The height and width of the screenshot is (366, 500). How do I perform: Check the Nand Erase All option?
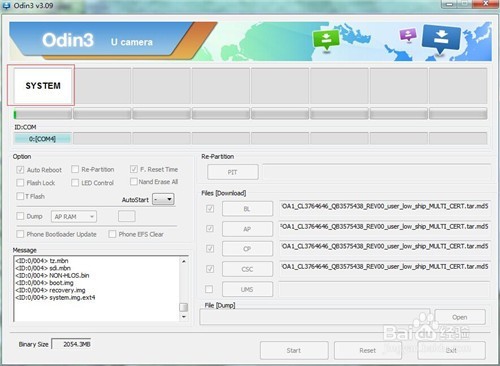pyautogui.click(x=134, y=181)
